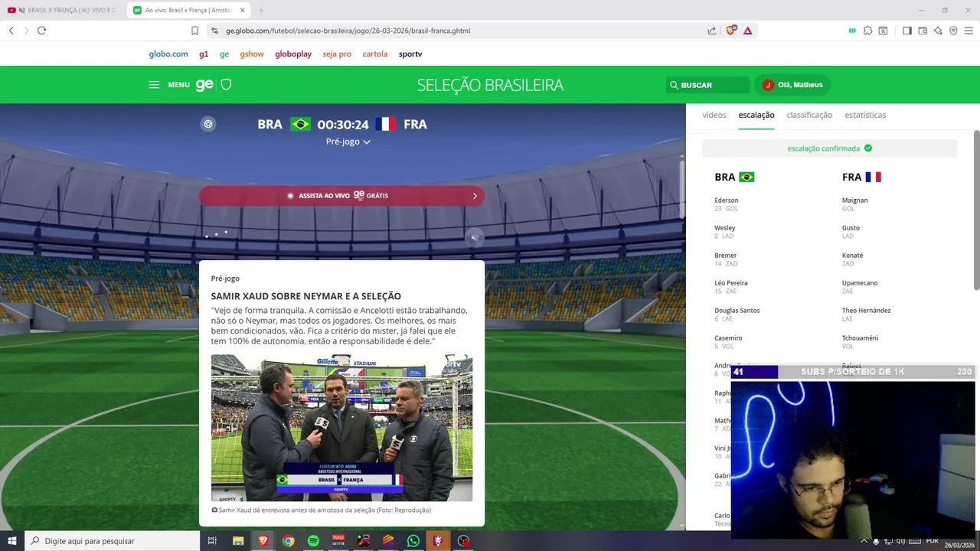
Task: Click player name Maignan in France lineup
Action: (855, 201)
